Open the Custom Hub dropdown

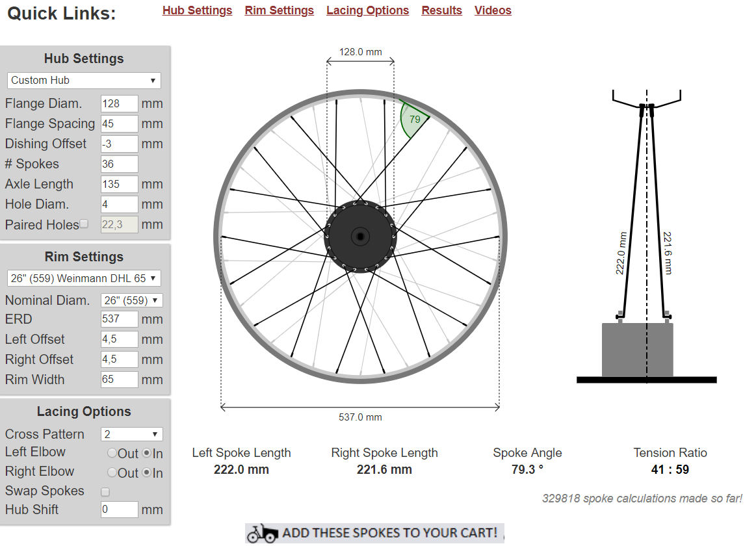click(x=84, y=81)
